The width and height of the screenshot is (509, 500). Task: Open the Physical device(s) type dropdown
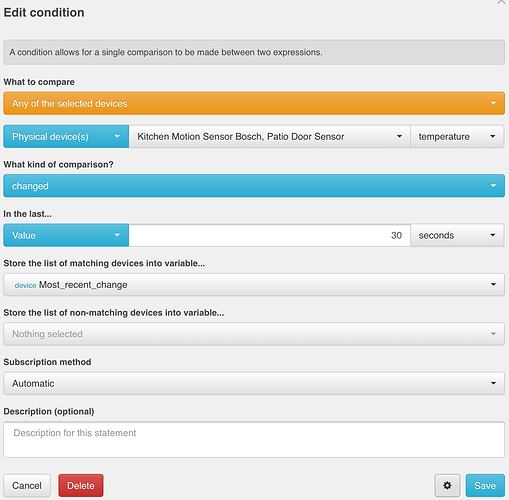(66, 136)
